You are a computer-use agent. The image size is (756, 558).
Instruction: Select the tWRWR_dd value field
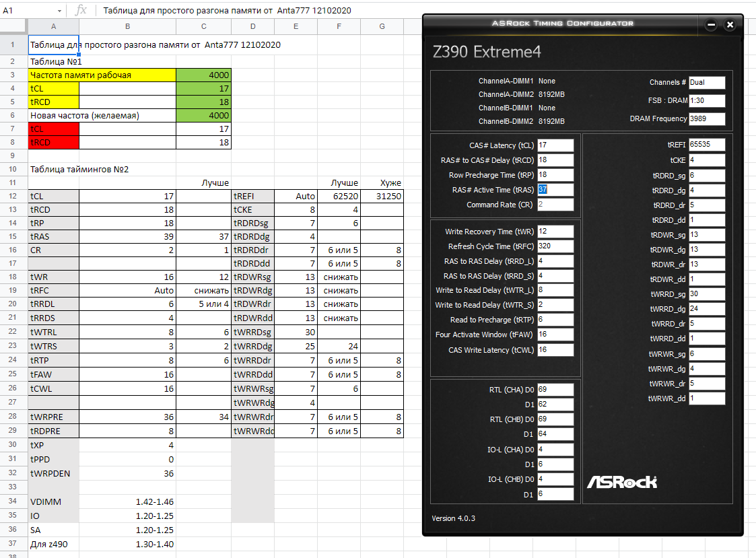point(707,398)
